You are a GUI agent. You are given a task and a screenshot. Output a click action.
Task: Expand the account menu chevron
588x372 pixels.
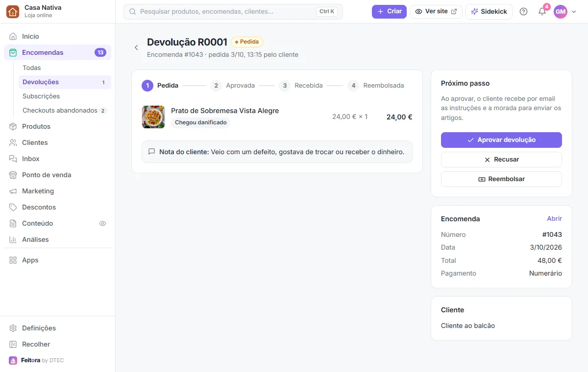coord(574,12)
